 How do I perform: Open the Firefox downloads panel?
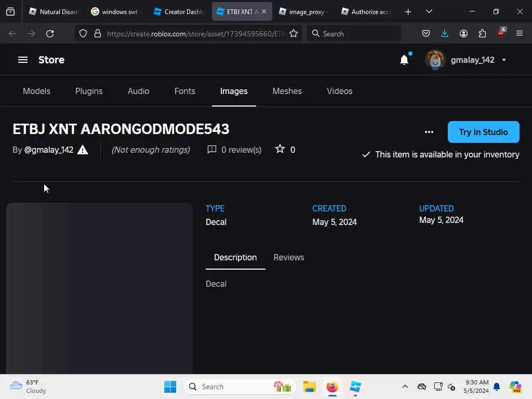[x=445, y=34]
